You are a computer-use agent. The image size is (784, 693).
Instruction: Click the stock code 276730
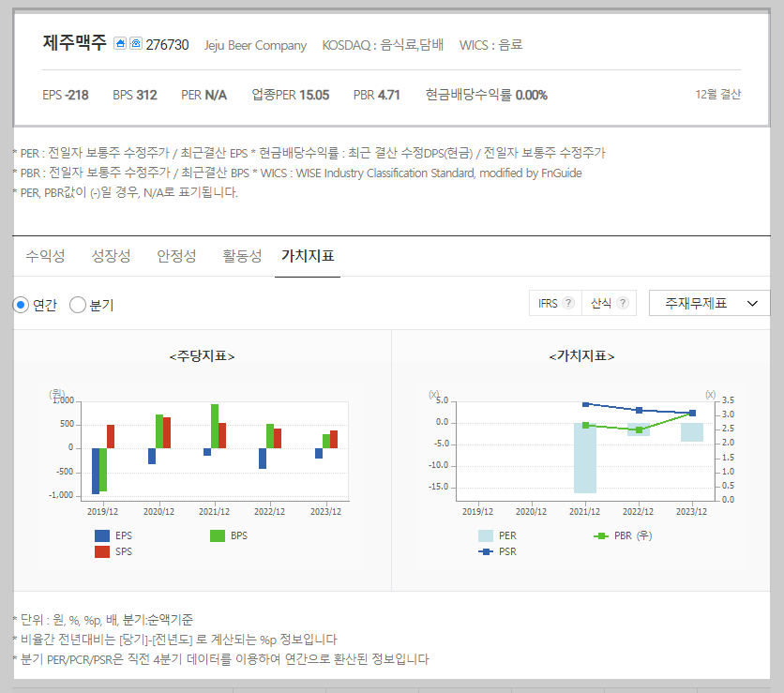tap(168, 45)
